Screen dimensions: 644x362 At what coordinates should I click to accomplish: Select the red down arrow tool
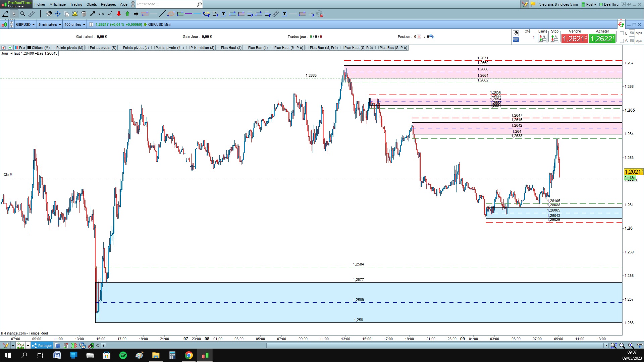[x=119, y=14]
